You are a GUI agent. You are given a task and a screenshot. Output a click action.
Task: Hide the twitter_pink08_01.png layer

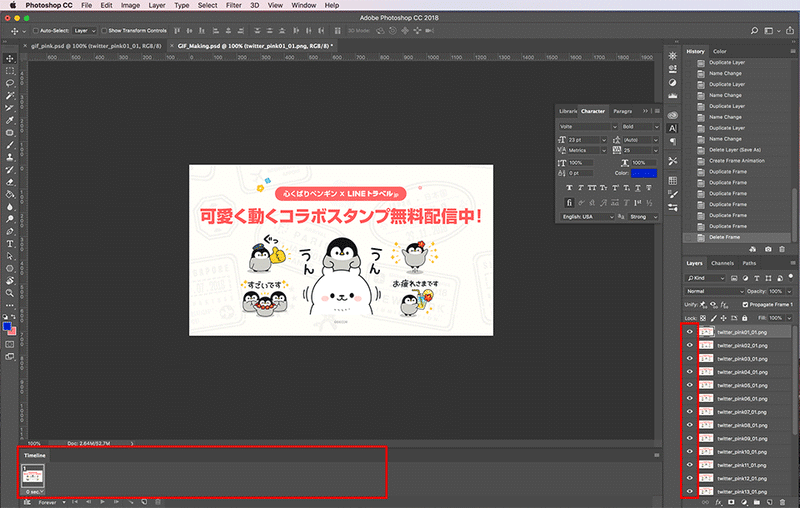tap(690, 425)
